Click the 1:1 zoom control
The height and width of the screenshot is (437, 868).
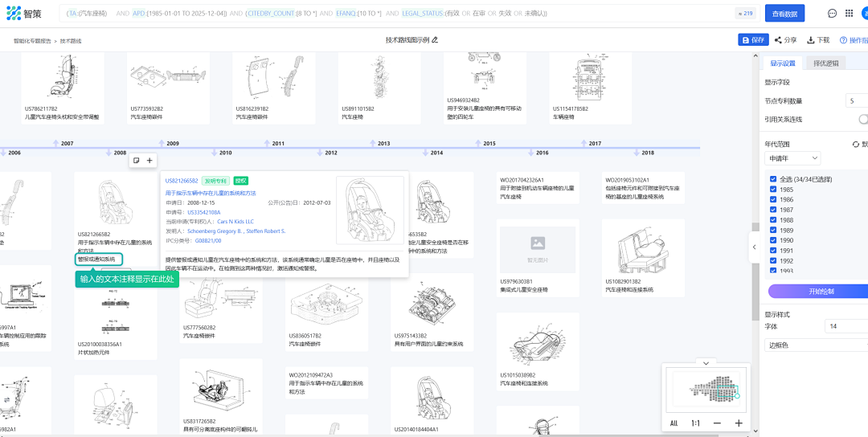(x=695, y=423)
